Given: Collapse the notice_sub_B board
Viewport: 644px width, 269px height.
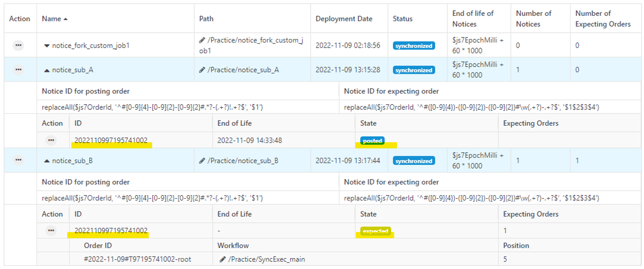Looking at the screenshot, I should tap(47, 161).
